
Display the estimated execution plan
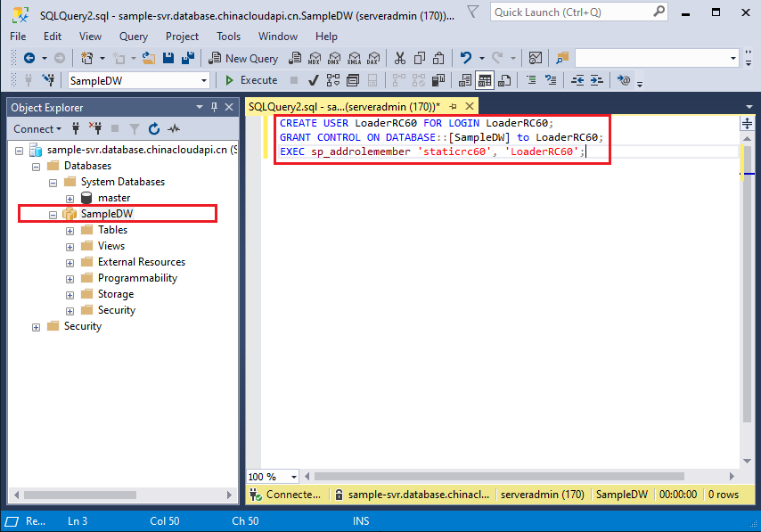(333, 80)
